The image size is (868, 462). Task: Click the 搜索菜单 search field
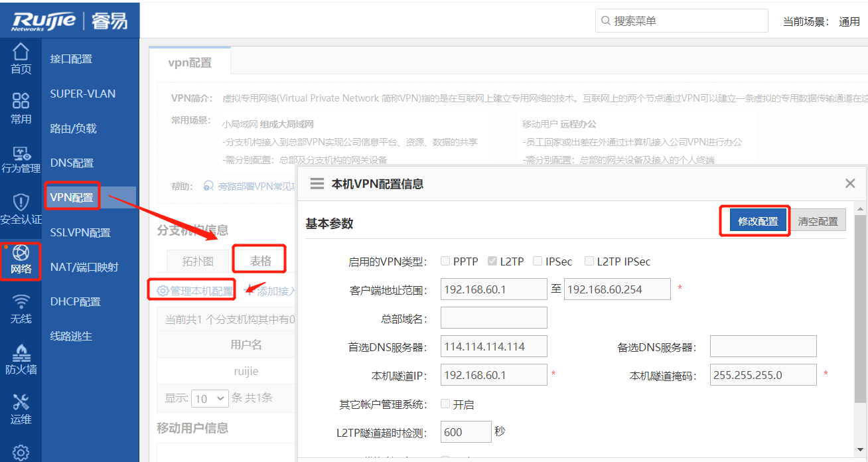(x=682, y=21)
